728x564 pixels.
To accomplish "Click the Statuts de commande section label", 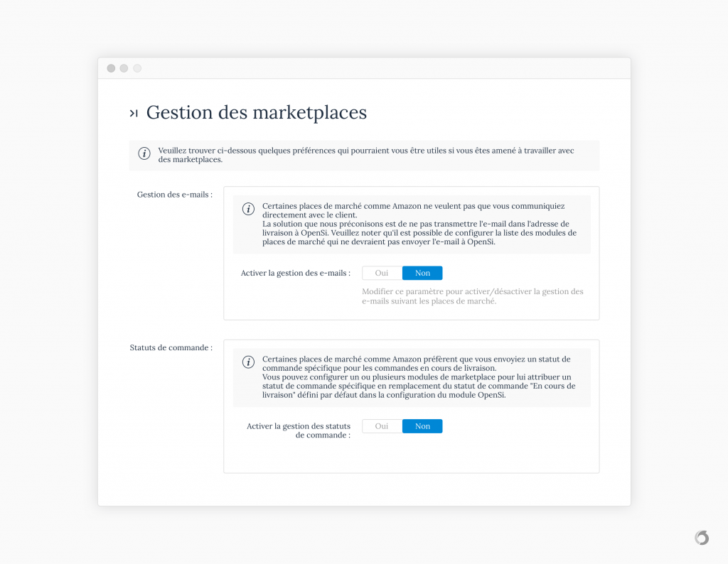I will (171, 348).
